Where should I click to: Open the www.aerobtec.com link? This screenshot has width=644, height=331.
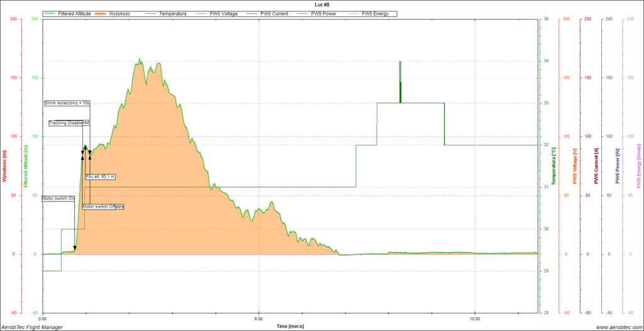pyautogui.click(x=617, y=327)
